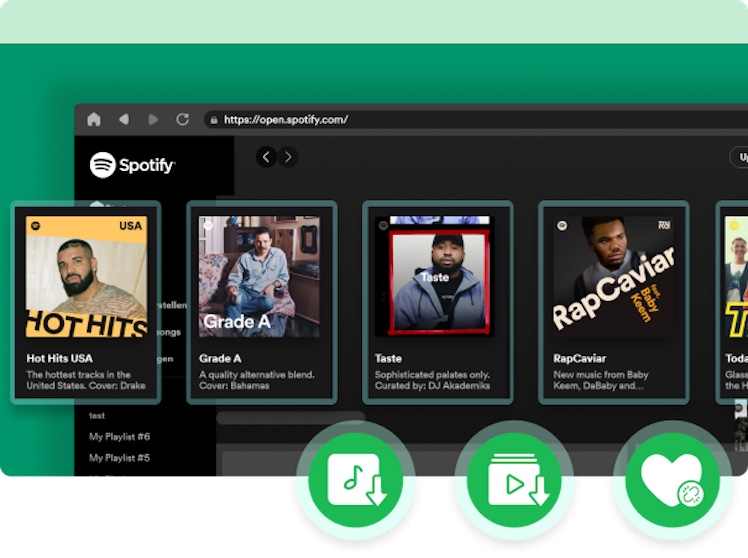Click the browser forward arrow icon
This screenshot has width=748, height=558.
tap(153, 119)
